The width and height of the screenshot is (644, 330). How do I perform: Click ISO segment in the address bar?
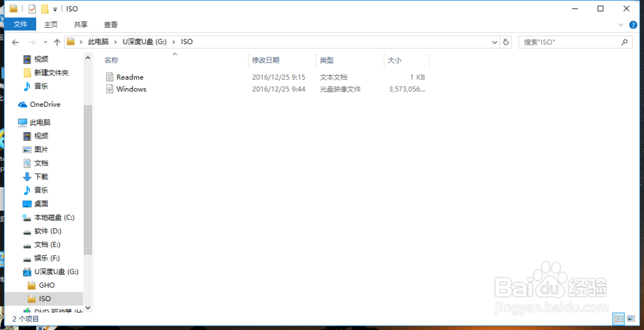(187, 42)
